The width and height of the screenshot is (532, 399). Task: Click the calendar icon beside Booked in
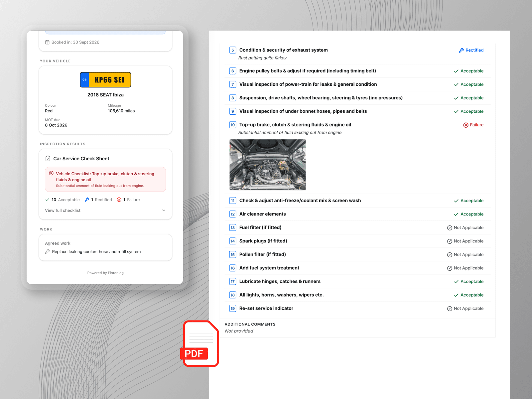click(47, 42)
